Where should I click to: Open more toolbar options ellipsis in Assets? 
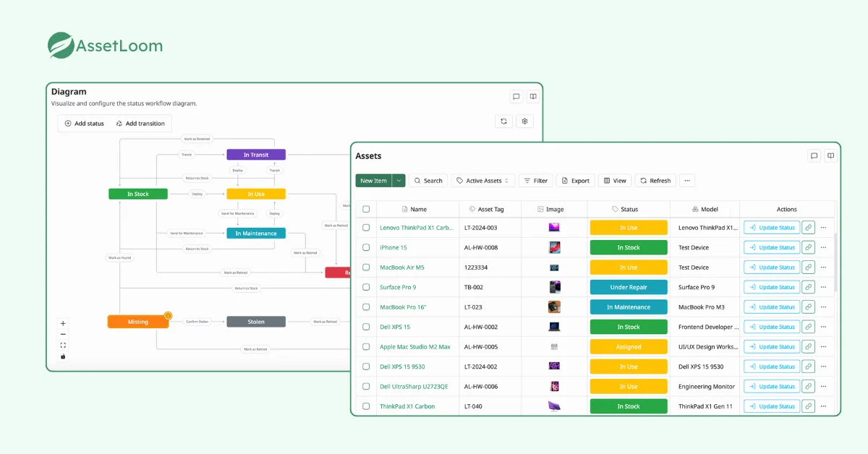[x=687, y=181]
